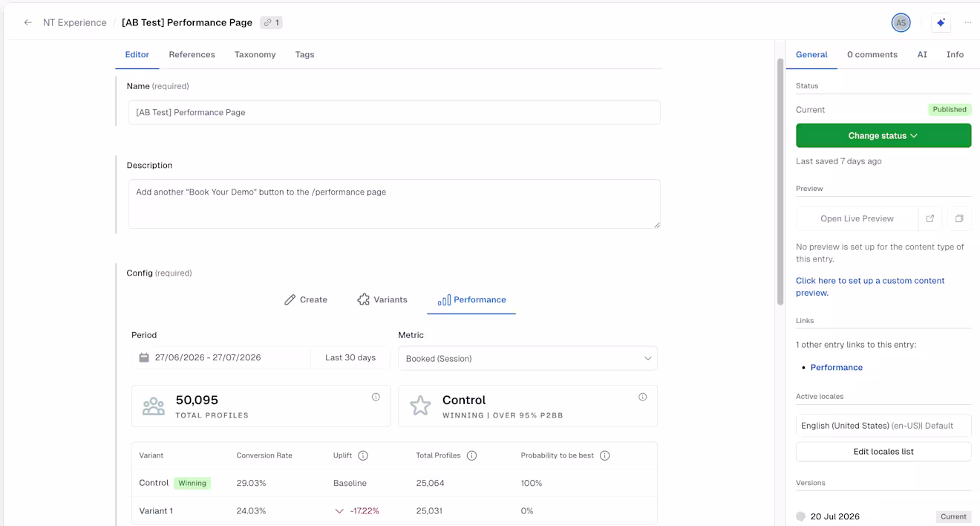Screen dimensions: 980x526
Task: Click the 29.03% conversion rate cell
Action: pyautogui.click(x=251, y=483)
